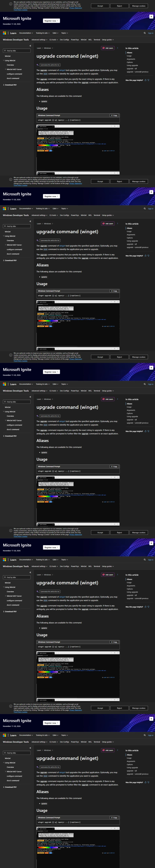This screenshot has width=155, height=868.
Task: Expand Advanced settings dropdown in first page copy
Action: click(40, 40)
